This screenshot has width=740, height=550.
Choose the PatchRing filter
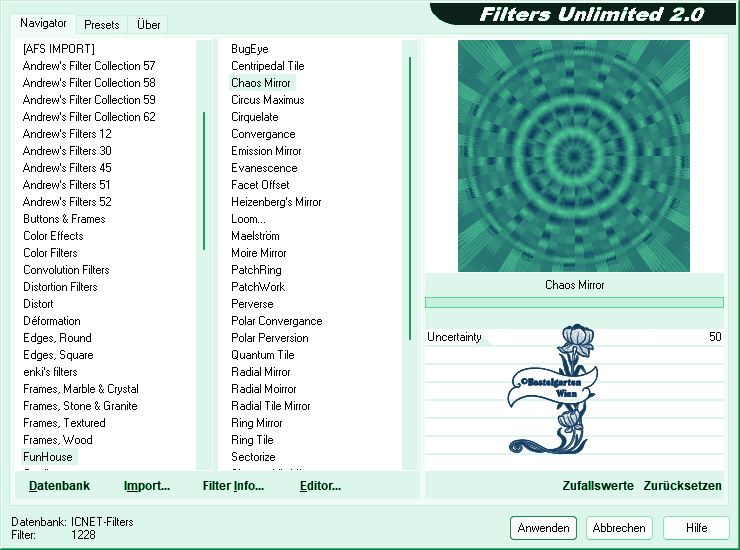pyautogui.click(x=256, y=270)
